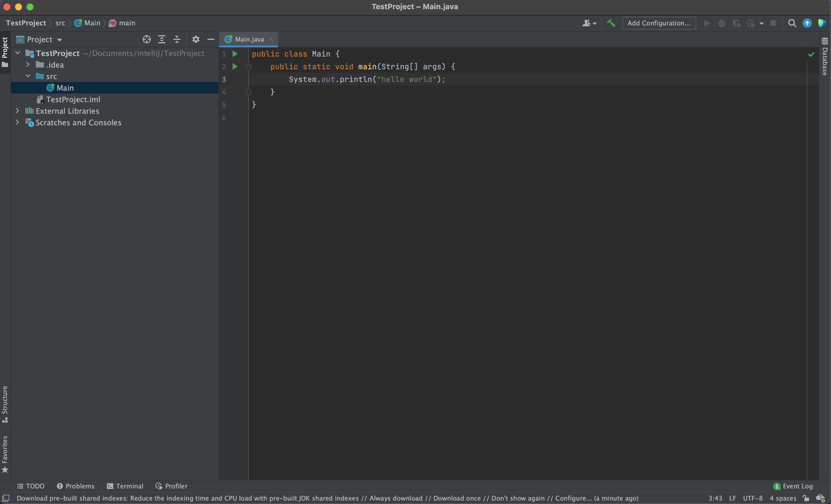Click TestProject breadcrumb in navigation bar
The image size is (831, 504).
[26, 23]
